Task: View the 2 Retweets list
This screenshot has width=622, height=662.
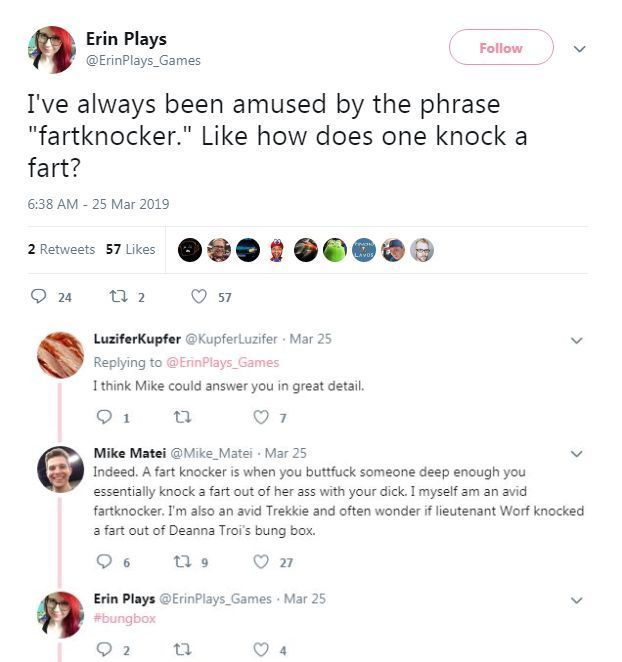Action: pos(61,249)
